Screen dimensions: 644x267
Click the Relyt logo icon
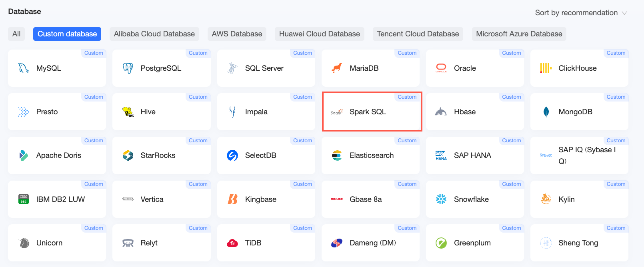click(128, 243)
